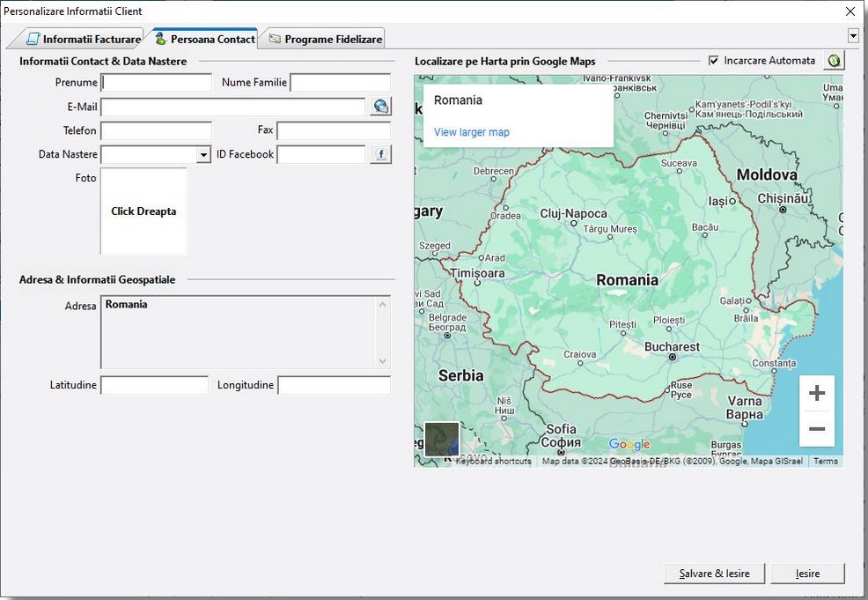868x600 pixels.
Task: Click Timișoara label on the map
Action: pos(477,273)
